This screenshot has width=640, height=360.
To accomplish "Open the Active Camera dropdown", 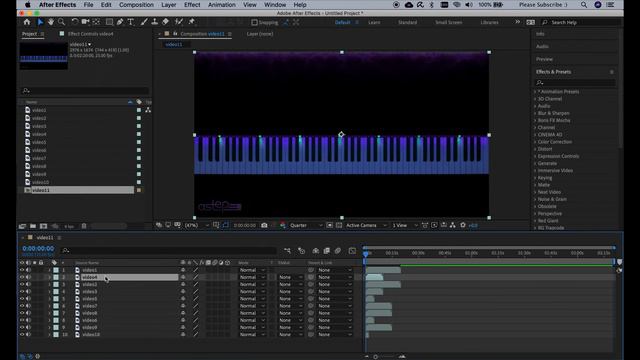I will click(x=366, y=225).
